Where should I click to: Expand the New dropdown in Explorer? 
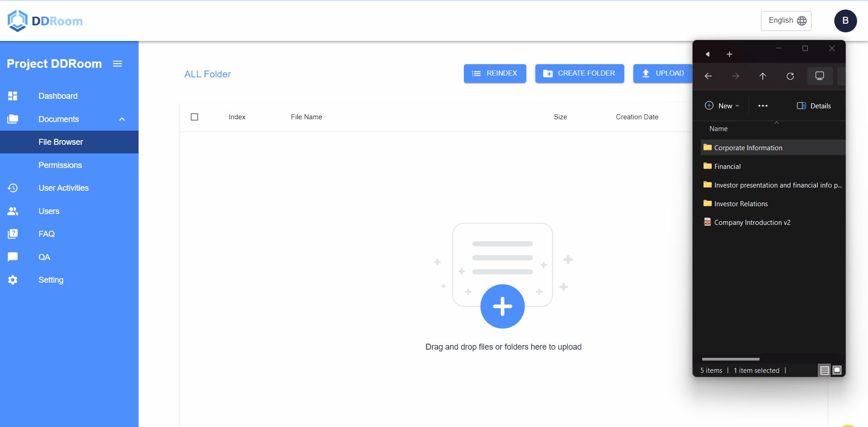(x=722, y=106)
